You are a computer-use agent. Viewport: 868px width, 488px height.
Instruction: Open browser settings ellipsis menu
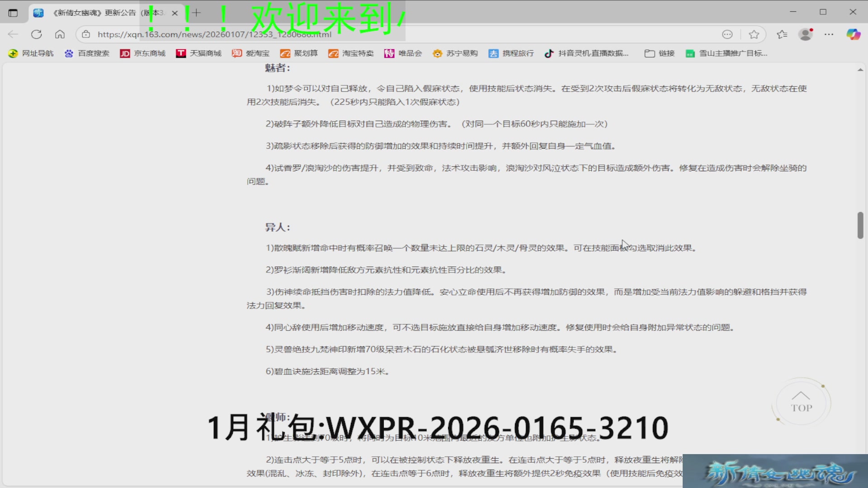pyautogui.click(x=829, y=34)
